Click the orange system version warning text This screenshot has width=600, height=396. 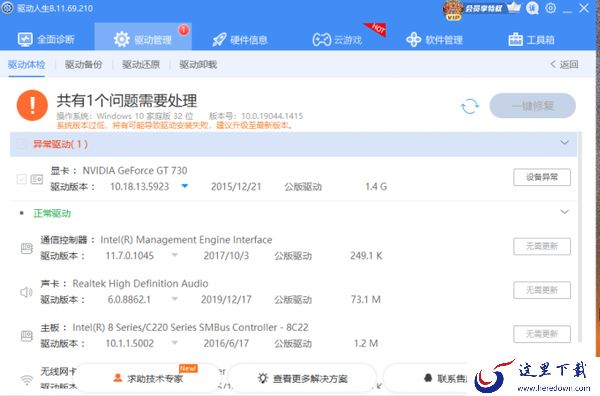tap(174, 125)
